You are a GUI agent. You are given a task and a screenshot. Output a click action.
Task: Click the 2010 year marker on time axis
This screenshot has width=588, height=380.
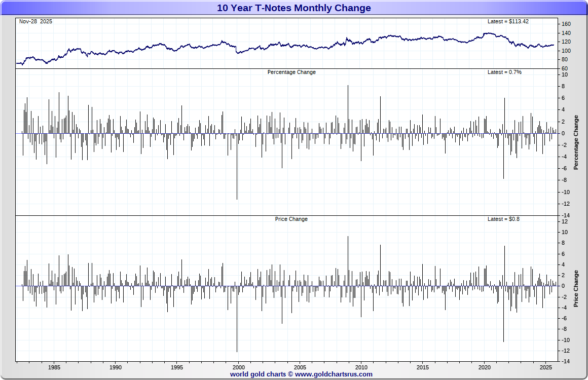click(361, 367)
